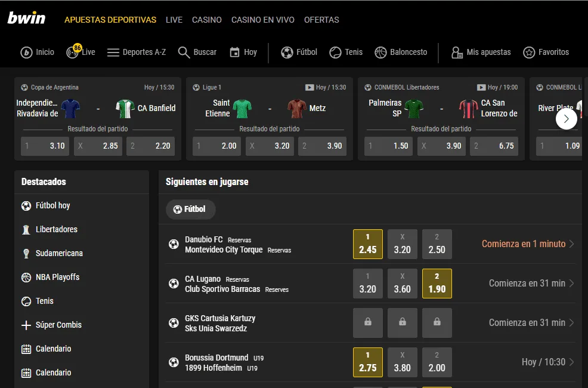Select odds 3.20 for CA Lugano win
This screenshot has height=388, width=588.
tap(368, 284)
